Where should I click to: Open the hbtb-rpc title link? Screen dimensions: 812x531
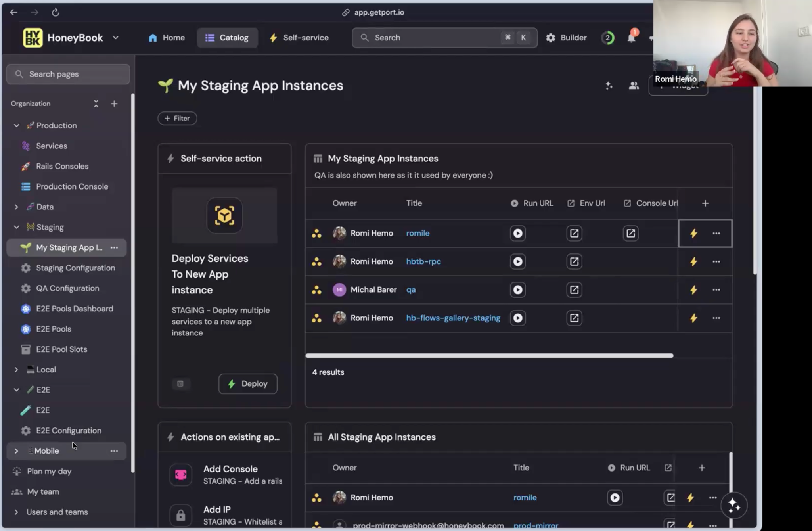423,261
